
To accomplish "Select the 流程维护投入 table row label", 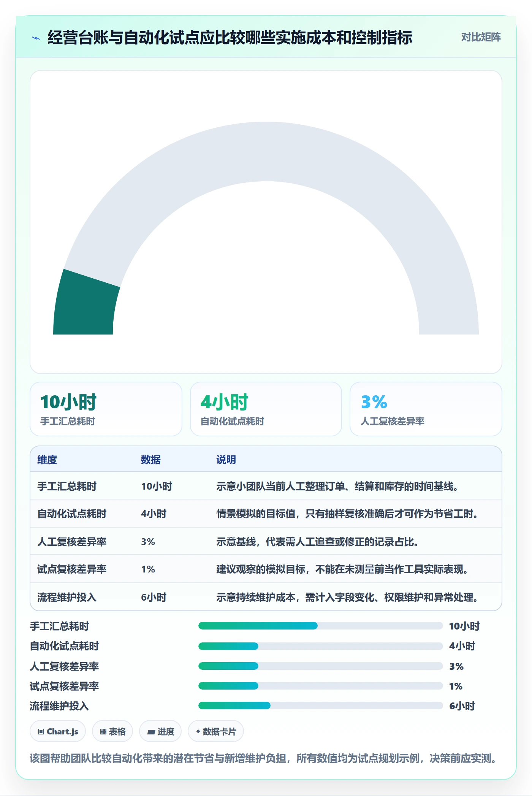I will pyautogui.click(x=67, y=597).
